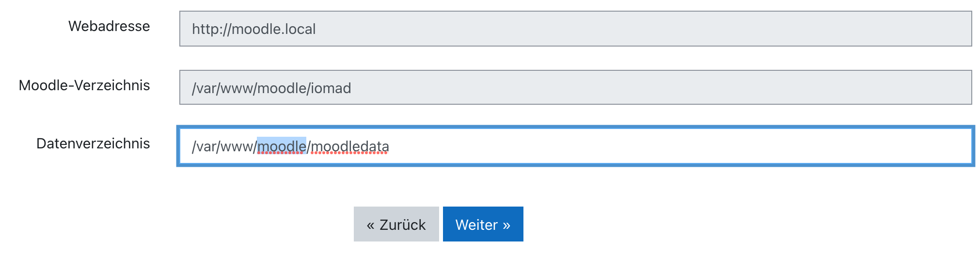This screenshot has width=980, height=257.
Task: Click inside the Datenverzeichnis input field
Action: [x=575, y=146]
